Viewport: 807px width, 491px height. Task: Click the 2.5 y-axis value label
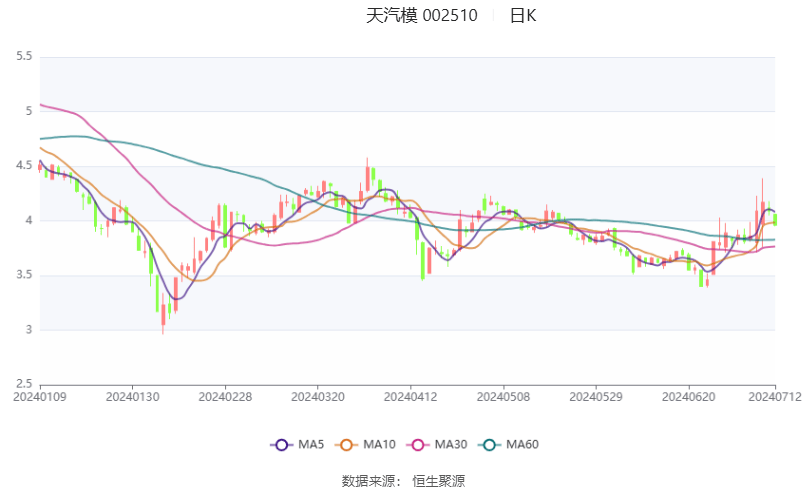tap(24, 384)
